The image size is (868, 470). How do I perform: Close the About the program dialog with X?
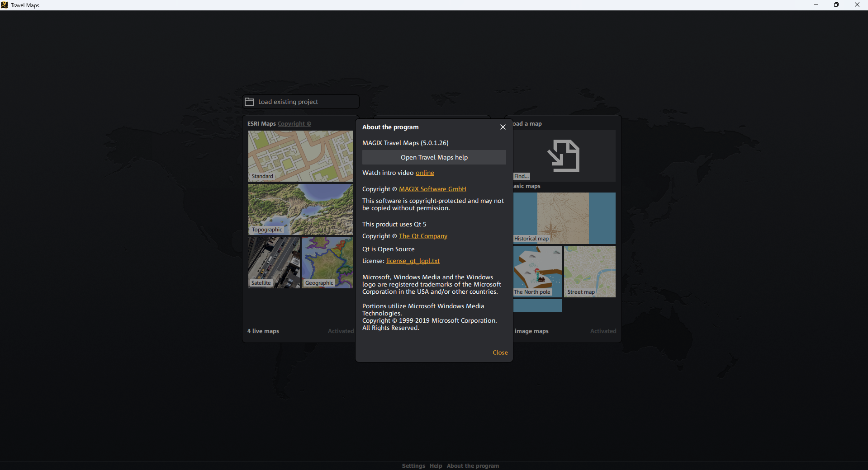point(503,127)
